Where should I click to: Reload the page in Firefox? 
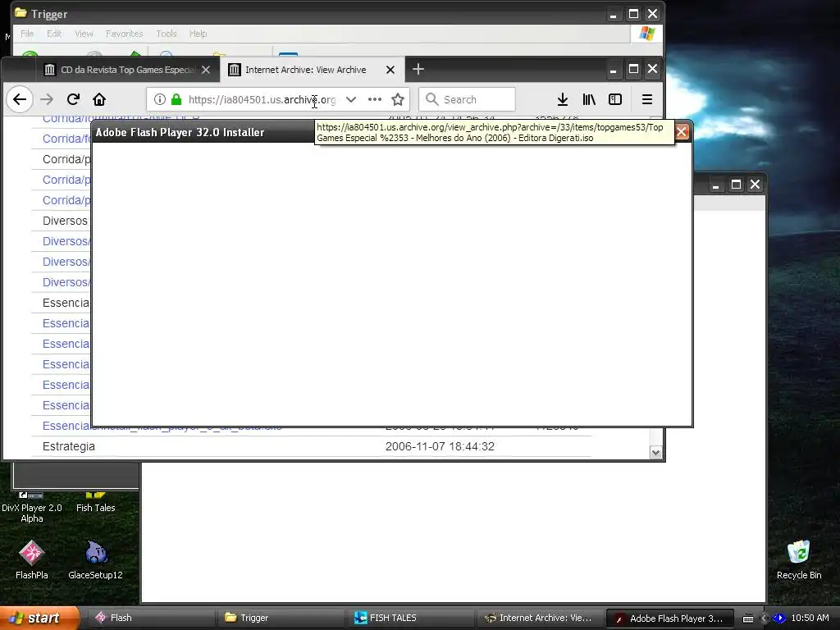pos(73,99)
